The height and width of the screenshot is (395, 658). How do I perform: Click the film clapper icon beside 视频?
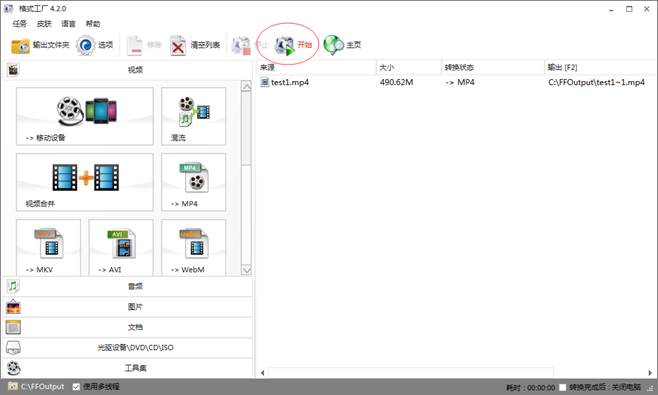(x=13, y=70)
